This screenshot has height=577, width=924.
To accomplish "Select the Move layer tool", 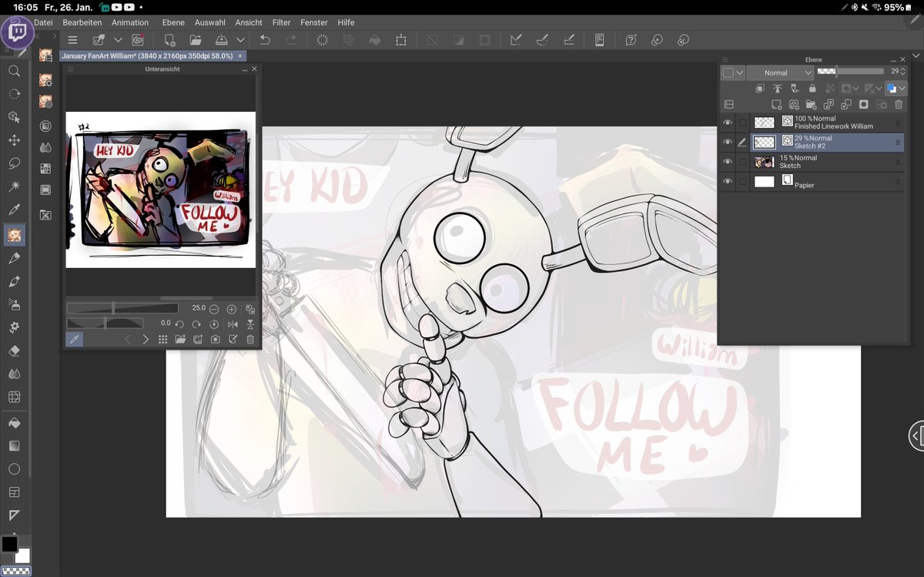I will point(14,141).
